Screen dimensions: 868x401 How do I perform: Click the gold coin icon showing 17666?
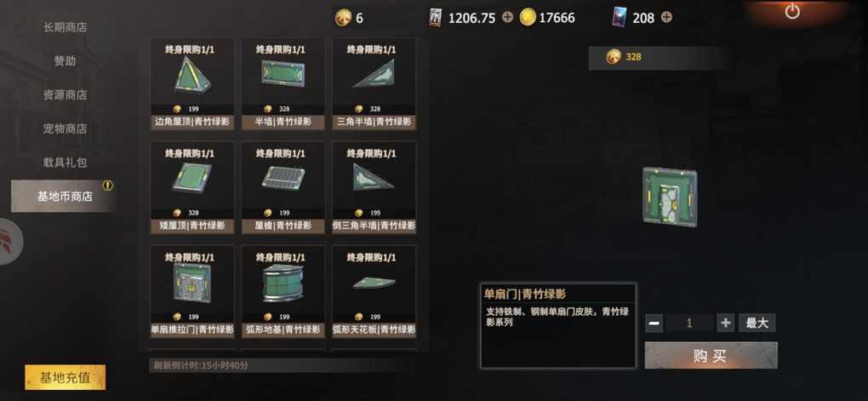[528, 18]
